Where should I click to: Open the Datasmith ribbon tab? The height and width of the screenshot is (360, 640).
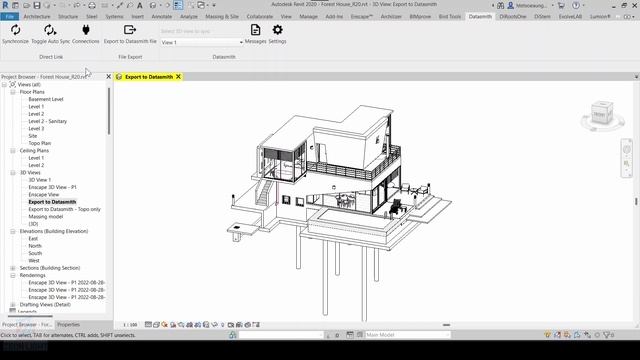click(x=480, y=17)
